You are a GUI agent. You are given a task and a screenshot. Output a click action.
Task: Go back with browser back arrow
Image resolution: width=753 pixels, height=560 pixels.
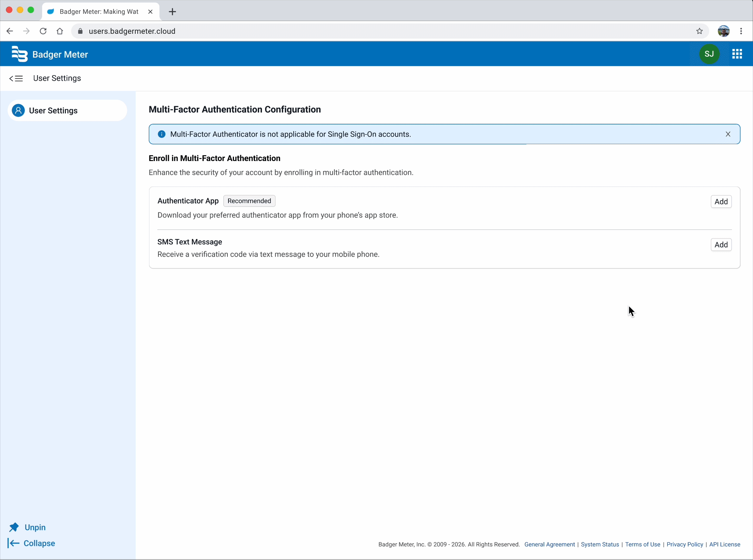point(10,31)
